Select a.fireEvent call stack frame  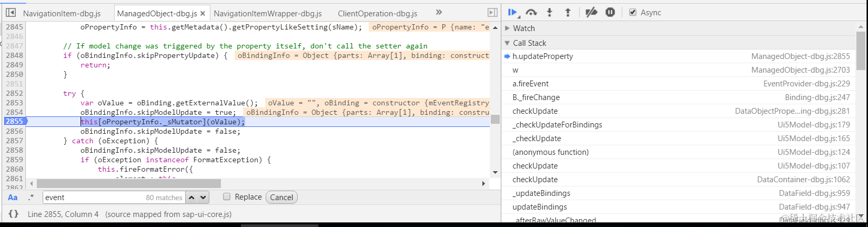pyautogui.click(x=679, y=84)
